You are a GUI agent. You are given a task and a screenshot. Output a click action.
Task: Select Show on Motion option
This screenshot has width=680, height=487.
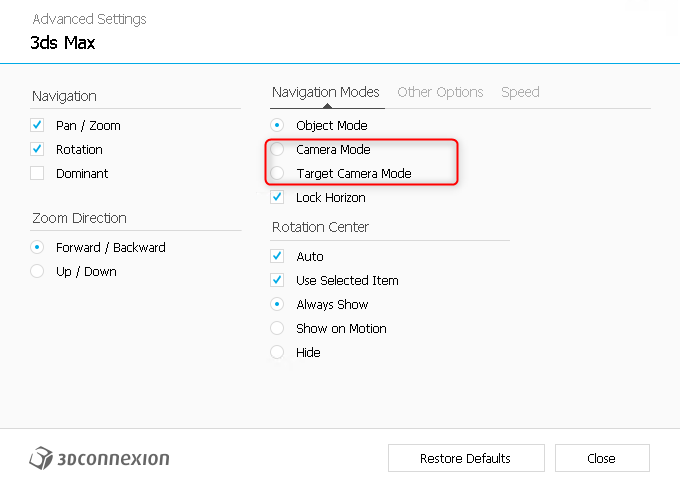click(x=277, y=328)
